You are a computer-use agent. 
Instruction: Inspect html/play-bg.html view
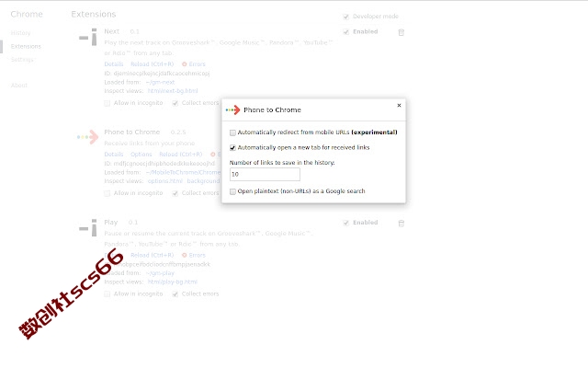click(x=173, y=282)
